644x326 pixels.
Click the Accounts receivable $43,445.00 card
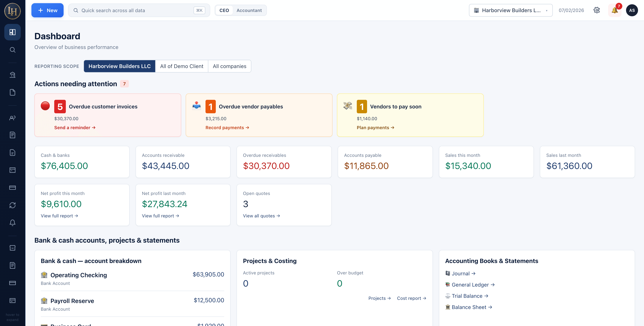pyautogui.click(x=183, y=162)
